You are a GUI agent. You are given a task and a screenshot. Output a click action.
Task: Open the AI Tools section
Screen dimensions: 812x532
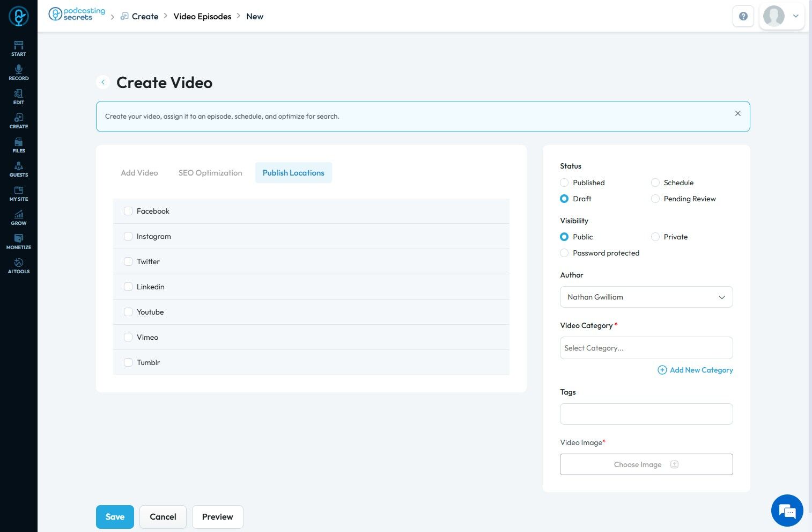(19, 266)
